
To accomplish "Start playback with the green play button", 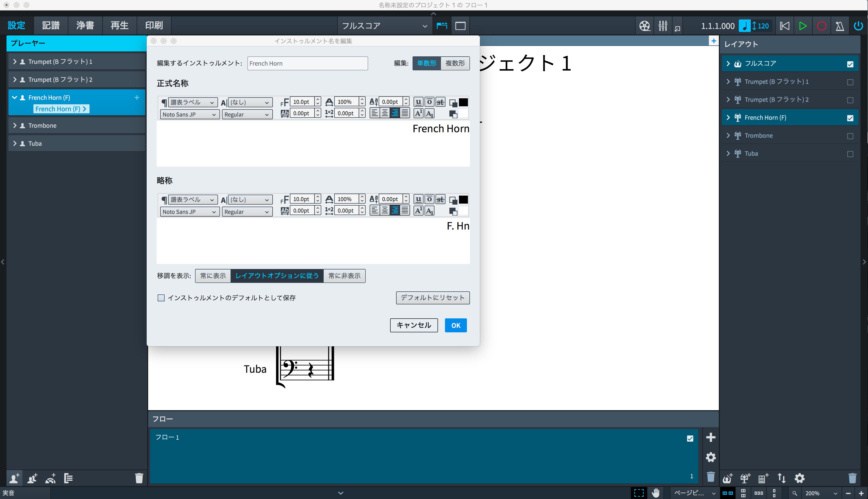I will [x=803, y=26].
